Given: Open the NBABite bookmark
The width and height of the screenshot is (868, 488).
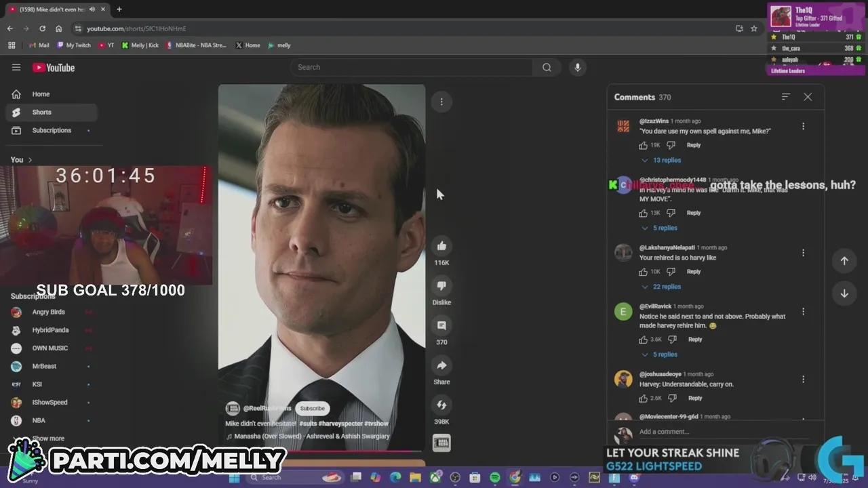Looking at the screenshot, I should click(196, 45).
